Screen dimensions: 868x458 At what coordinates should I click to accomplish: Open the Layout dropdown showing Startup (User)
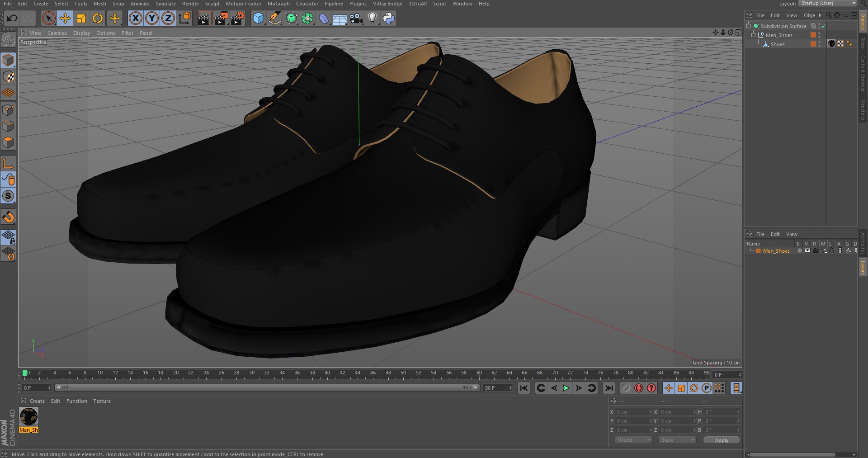click(827, 3)
